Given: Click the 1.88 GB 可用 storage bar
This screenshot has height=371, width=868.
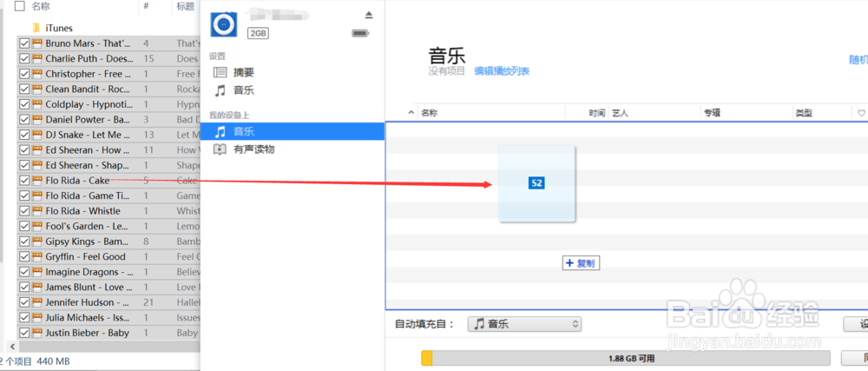Looking at the screenshot, I should 626,358.
